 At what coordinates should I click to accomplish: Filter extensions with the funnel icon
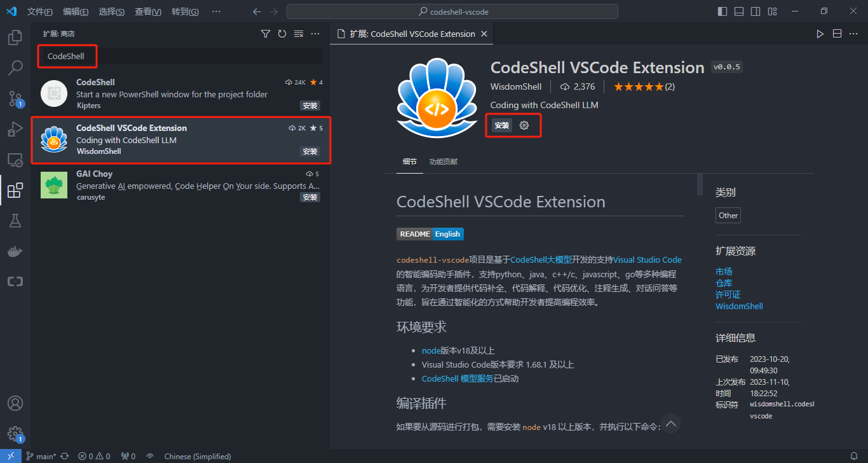(266, 34)
